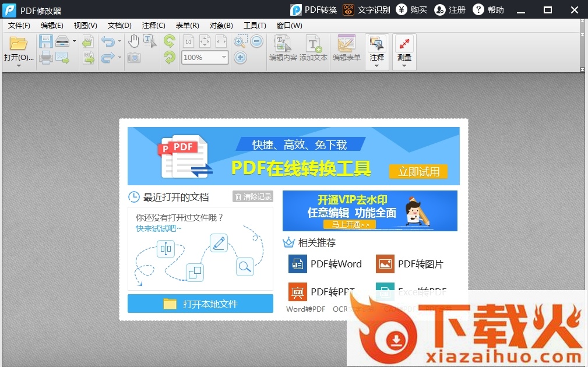Image resolution: width=588 pixels, height=367 pixels.
Task: Open the 视图(V) menu
Action: (86, 26)
